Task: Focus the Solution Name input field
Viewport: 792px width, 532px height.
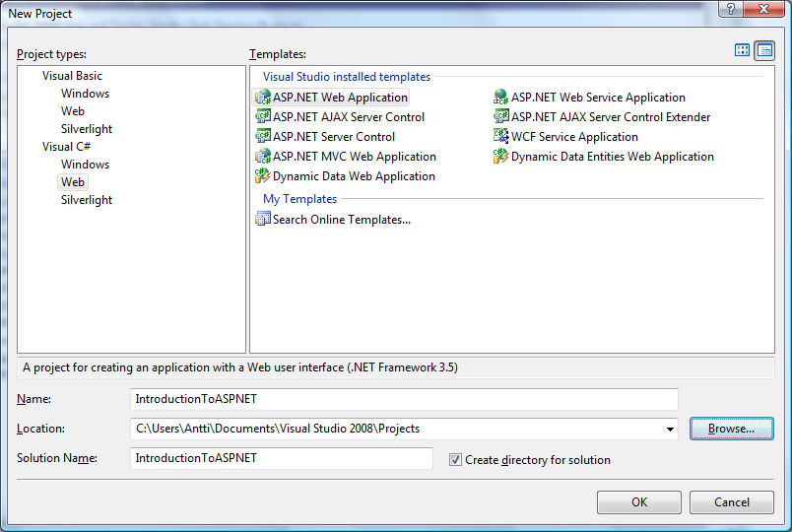Action: [282, 458]
